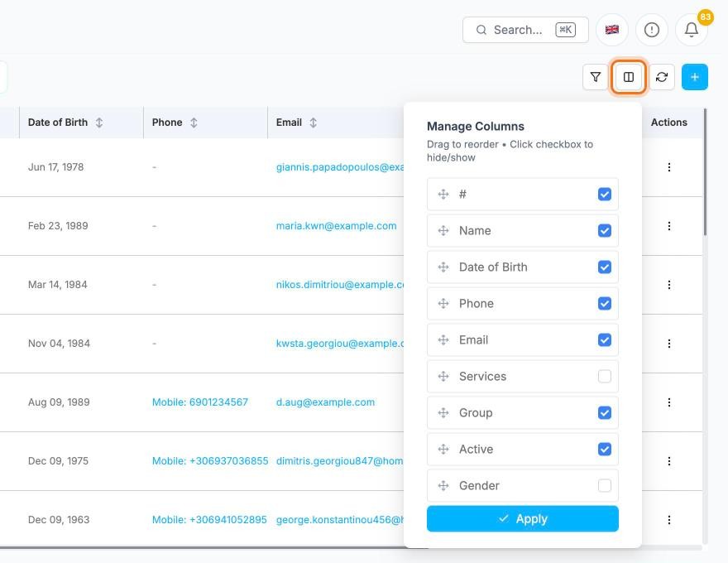Uncheck the Email column checkbox

(605, 340)
